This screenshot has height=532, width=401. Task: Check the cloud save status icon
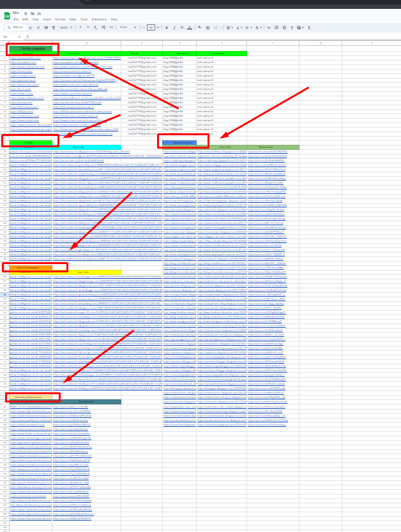tap(39, 13)
